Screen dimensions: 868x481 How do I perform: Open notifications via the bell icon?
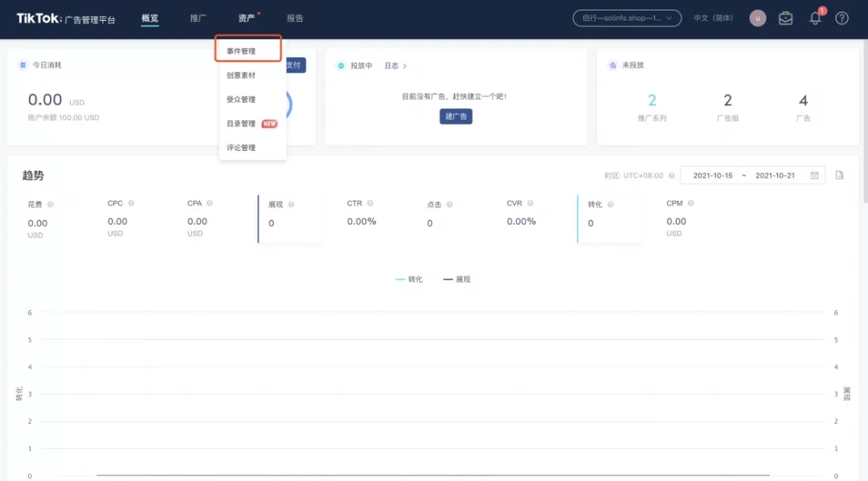click(815, 18)
